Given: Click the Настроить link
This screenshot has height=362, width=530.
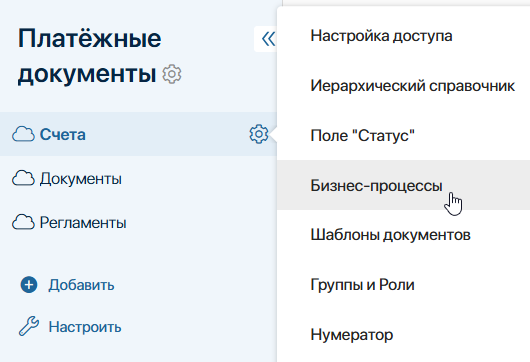Looking at the screenshot, I should pos(85,327).
